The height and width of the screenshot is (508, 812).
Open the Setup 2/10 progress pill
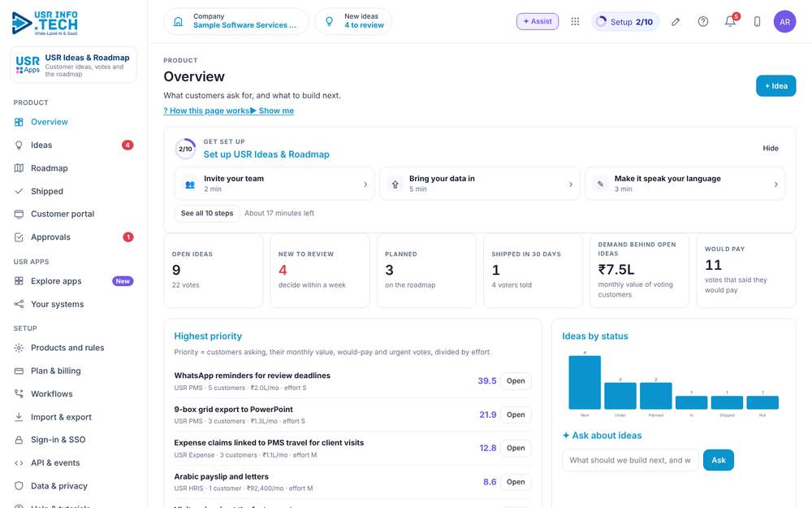[625, 22]
